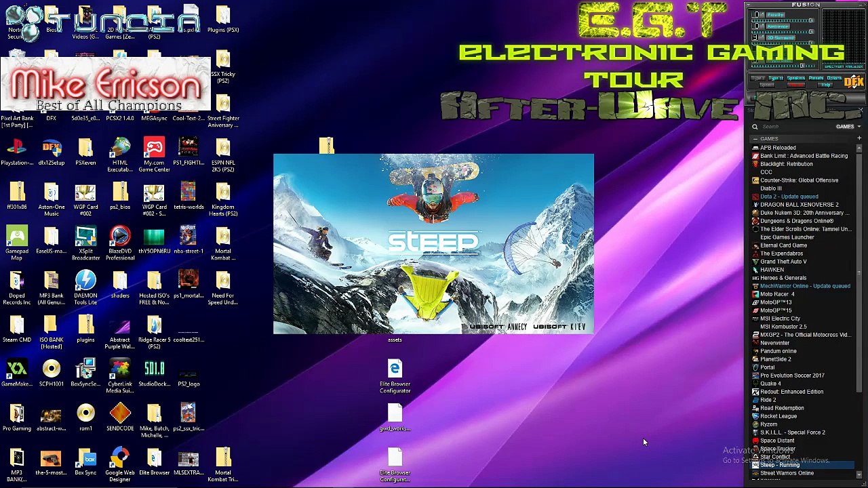Click the Steep splash screen image
This screenshot has width=868, height=488.
(433, 244)
